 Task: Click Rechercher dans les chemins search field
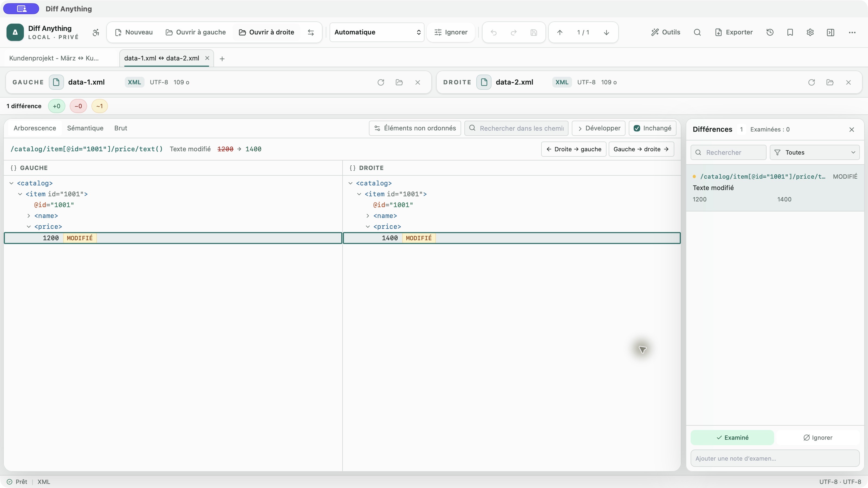516,128
